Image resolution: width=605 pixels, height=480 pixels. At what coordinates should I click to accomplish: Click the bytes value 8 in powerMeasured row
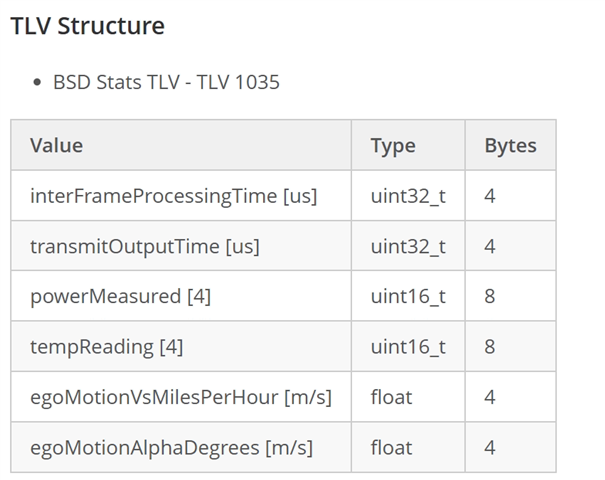coord(490,297)
